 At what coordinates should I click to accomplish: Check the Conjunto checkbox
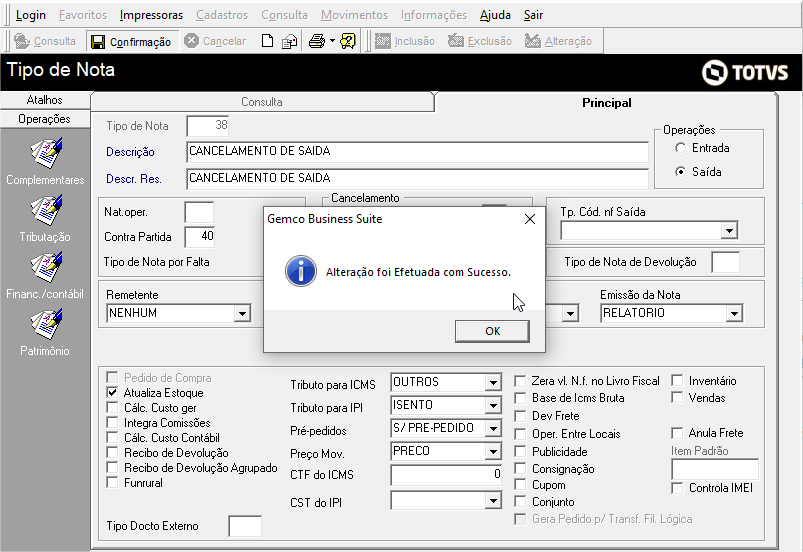click(x=520, y=502)
